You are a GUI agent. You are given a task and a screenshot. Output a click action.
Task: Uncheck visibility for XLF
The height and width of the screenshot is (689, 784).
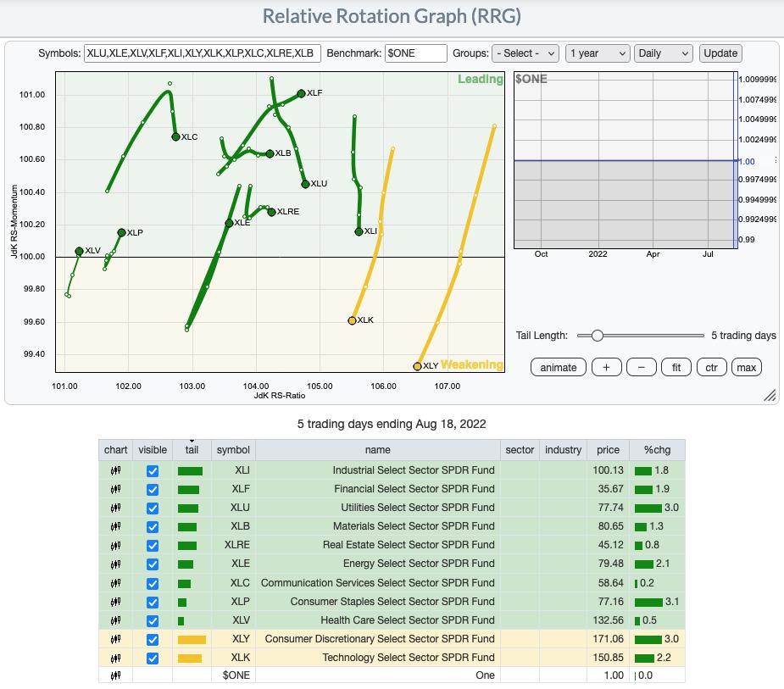click(x=153, y=490)
